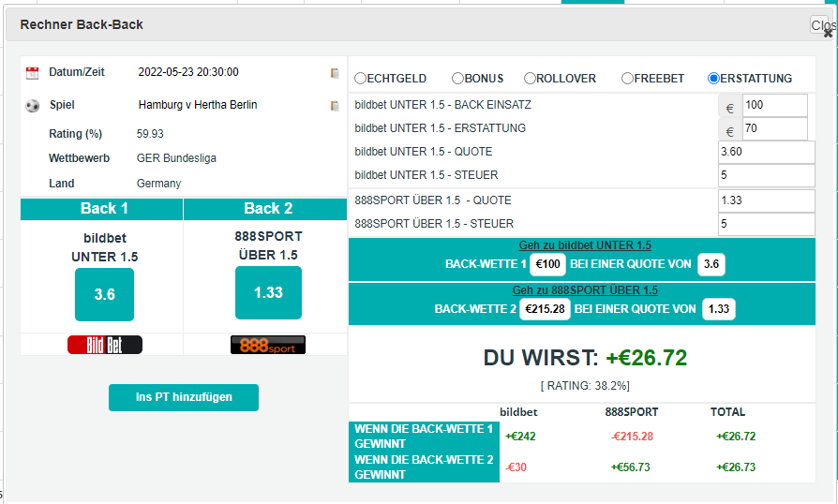Click the Back 2 column header
The height and width of the screenshot is (504, 838).
[x=265, y=209]
